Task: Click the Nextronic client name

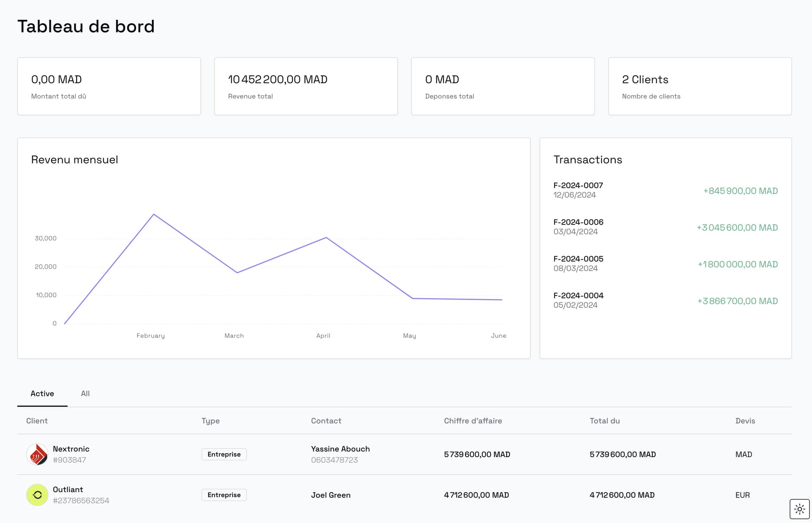Action: [71, 449]
